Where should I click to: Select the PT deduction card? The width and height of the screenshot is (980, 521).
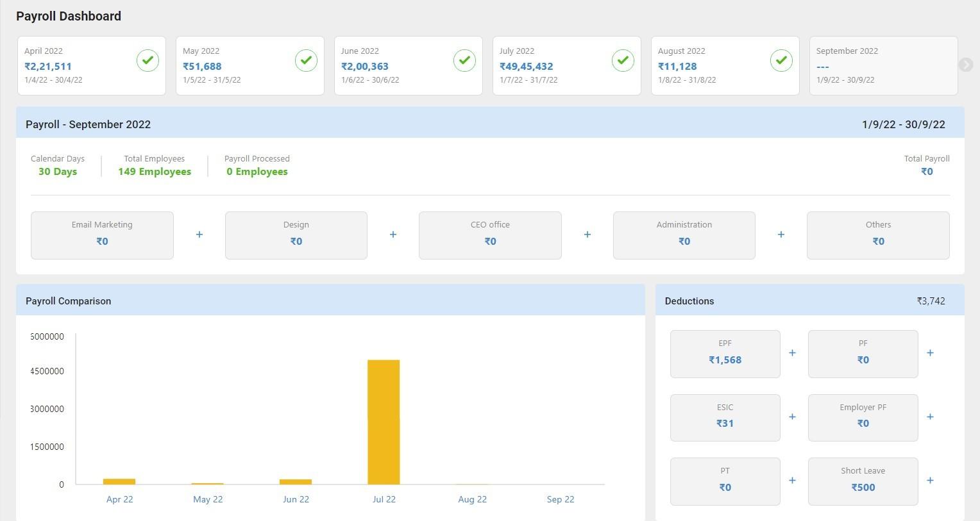point(725,481)
